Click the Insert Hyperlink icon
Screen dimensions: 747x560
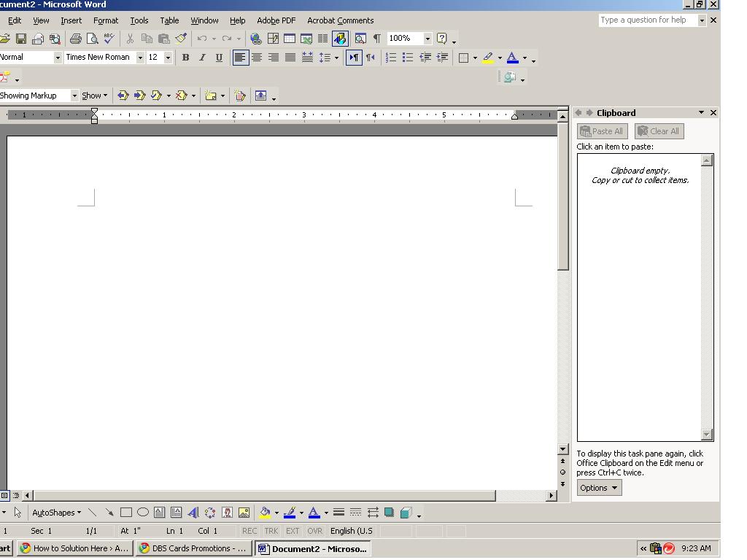(x=256, y=39)
